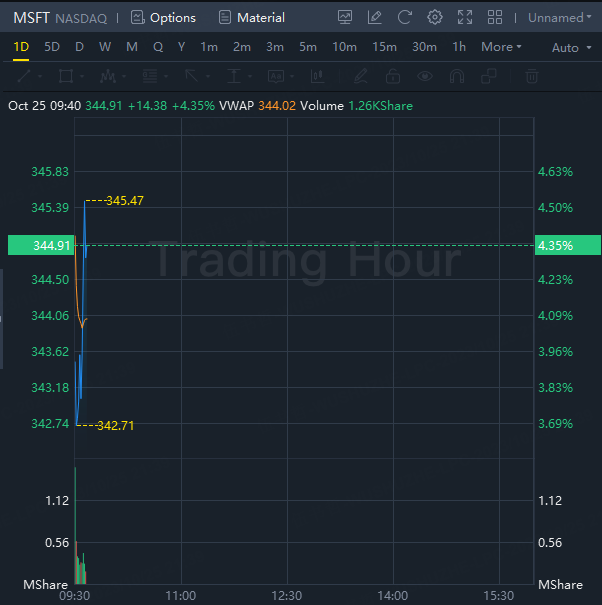The image size is (602, 605).
Task: Open the Material button
Action: click(x=251, y=17)
